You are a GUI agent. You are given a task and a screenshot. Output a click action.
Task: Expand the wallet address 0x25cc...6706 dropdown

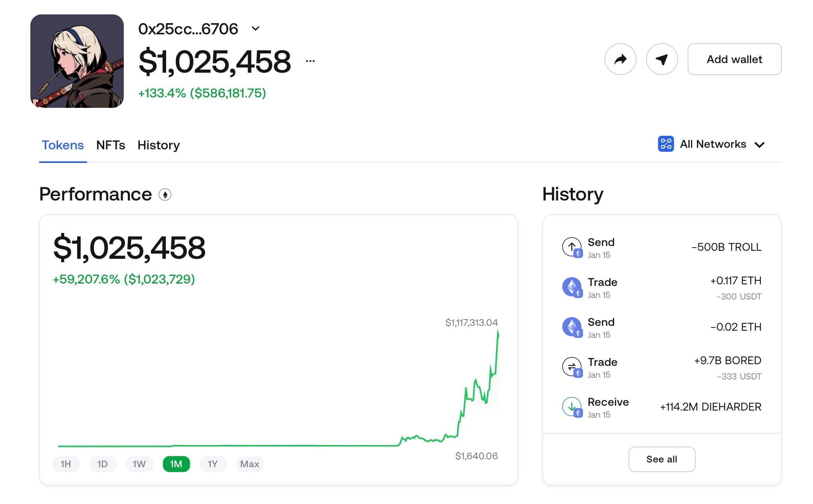tap(256, 28)
